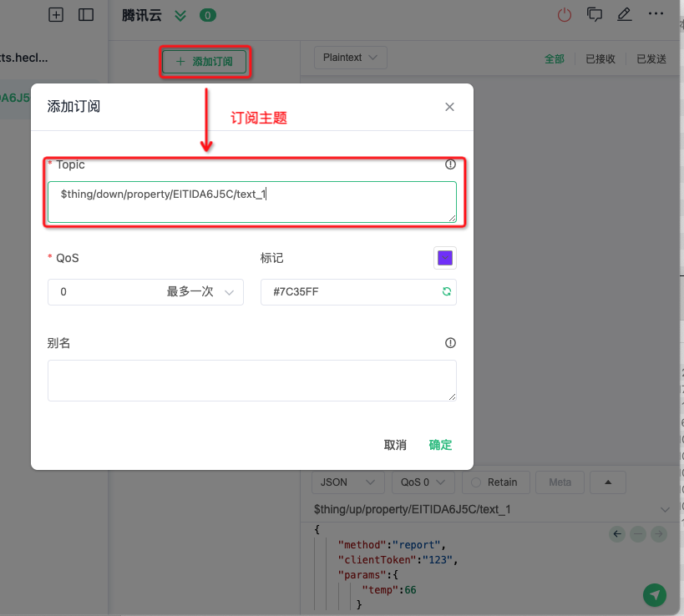Open the Plaintext format dropdown
The image size is (684, 616).
(350, 58)
